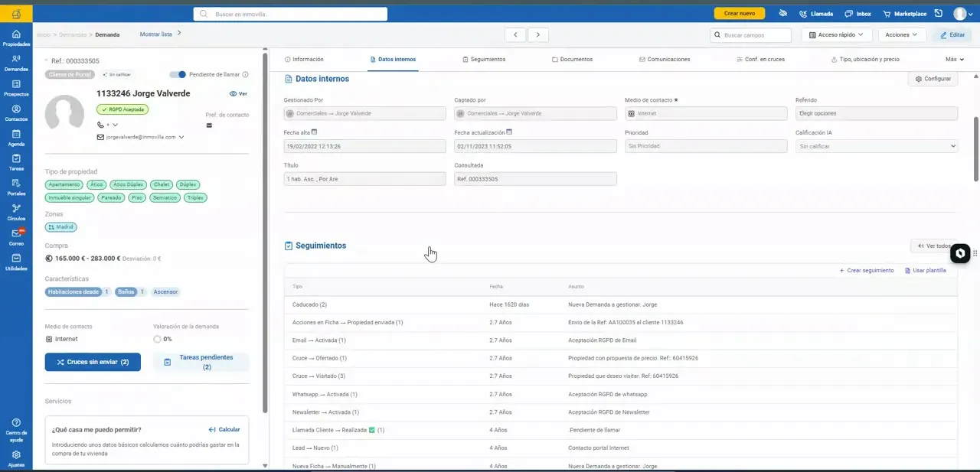Open the Referido Elegir opciones field

pyautogui.click(x=876, y=113)
